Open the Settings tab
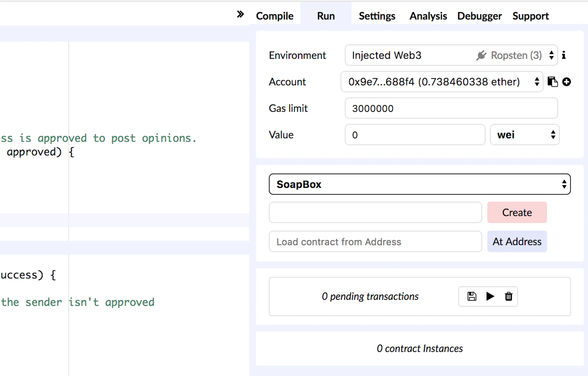Image resolution: width=588 pixels, height=376 pixels. tap(377, 16)
